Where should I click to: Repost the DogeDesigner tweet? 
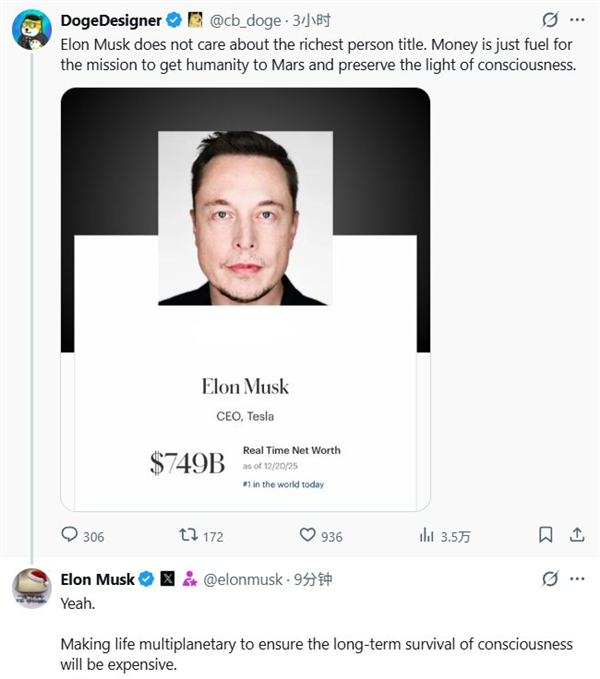[x=187, y=536]
